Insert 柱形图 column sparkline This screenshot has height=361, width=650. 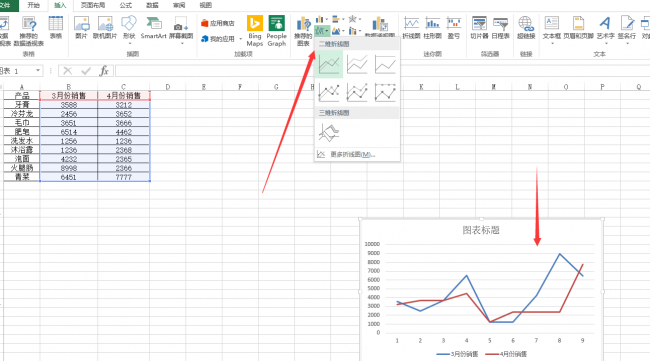(432, 28)
